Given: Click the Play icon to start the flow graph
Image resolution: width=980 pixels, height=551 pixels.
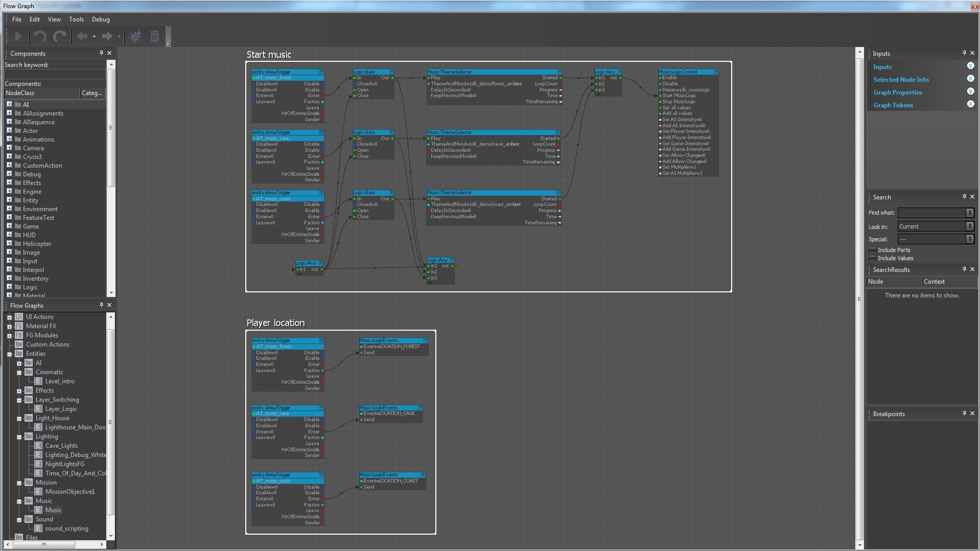Looking at the screenshot, I should click(x=18, y=36).
